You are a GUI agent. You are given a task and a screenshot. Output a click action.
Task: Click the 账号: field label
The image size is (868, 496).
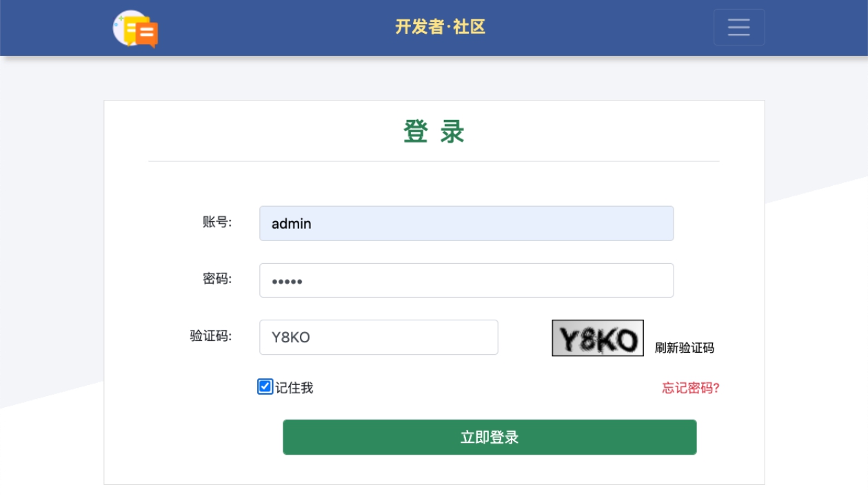[x=217, y=222]
